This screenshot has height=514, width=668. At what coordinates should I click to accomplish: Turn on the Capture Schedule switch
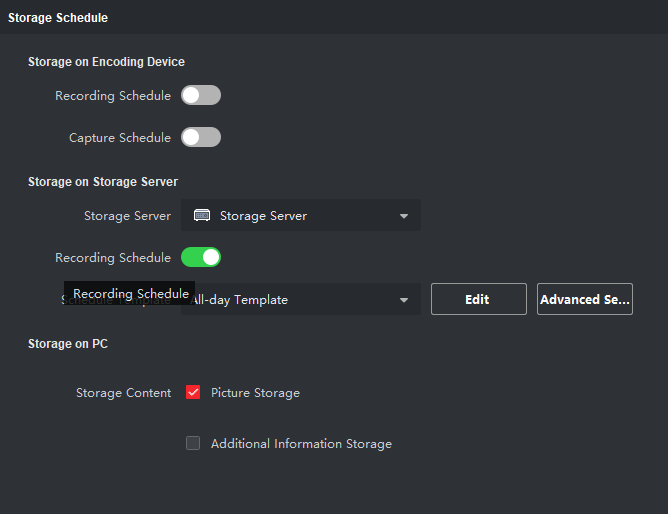tap(201, 138)
